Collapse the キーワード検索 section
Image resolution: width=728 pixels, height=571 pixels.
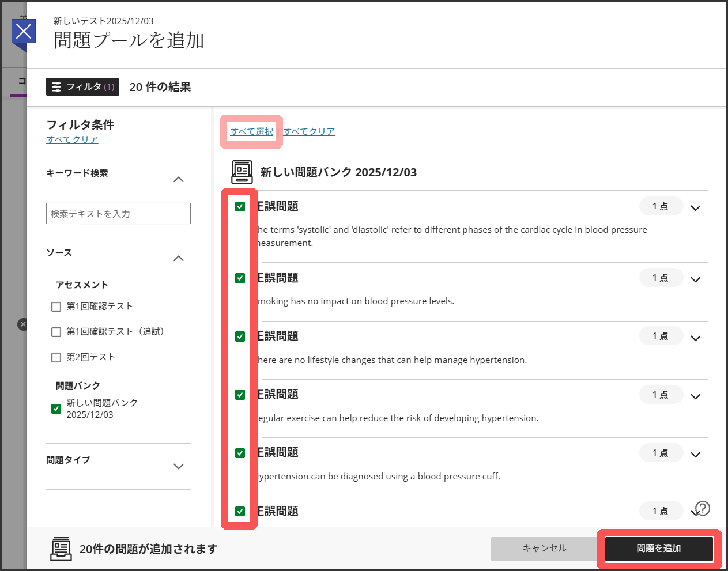pyautogui.click(x=179, y=179)
